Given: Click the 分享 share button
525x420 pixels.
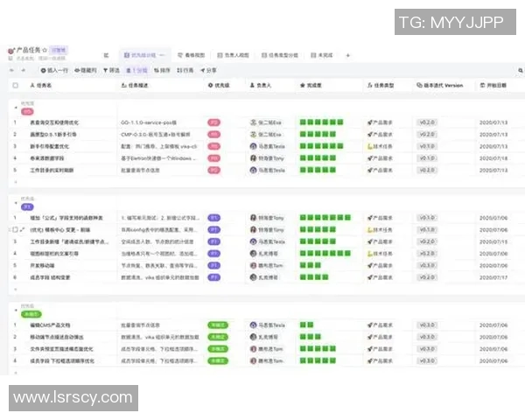Looking at the screenshot, I should 208,70.
